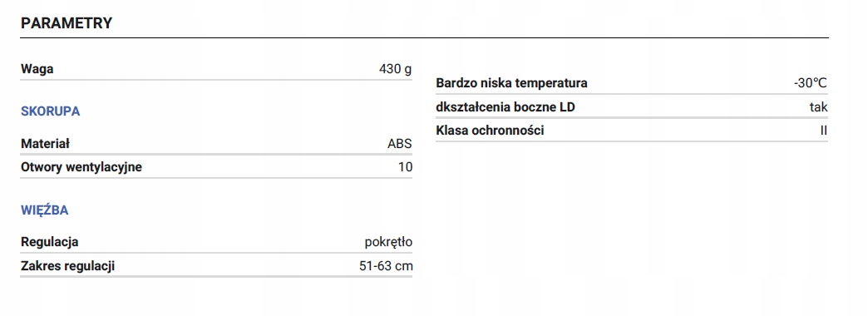868x316 pixels.
Task: Click the pokrętło value
Action: [388, 242]
